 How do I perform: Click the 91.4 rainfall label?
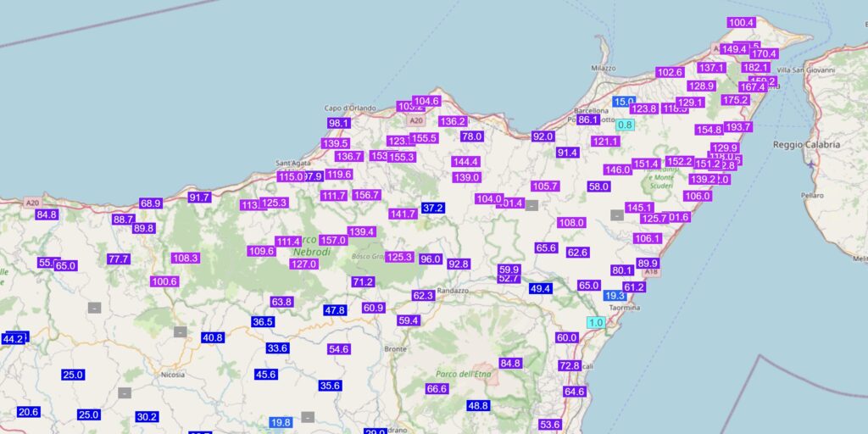[x=567, y=153]
